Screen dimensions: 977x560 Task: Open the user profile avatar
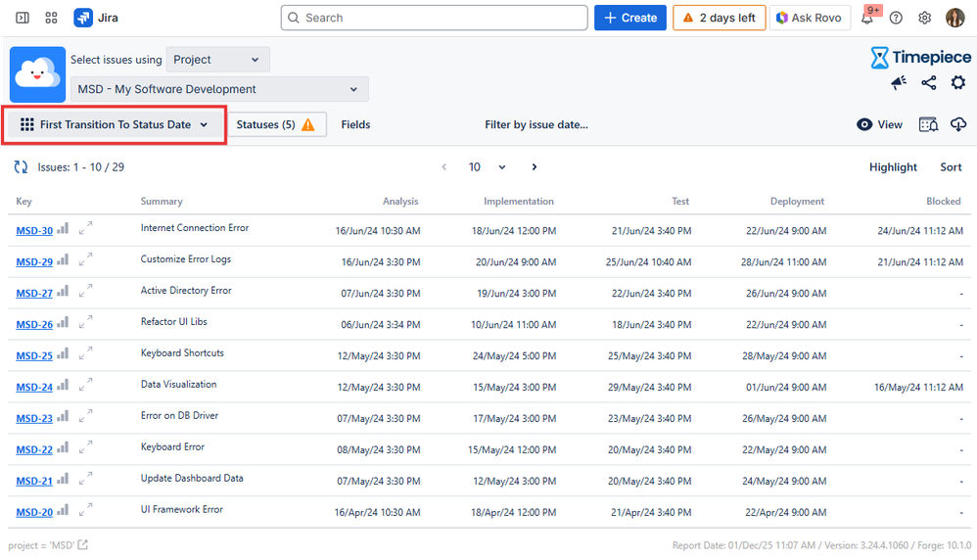click(x=954, y=18)
